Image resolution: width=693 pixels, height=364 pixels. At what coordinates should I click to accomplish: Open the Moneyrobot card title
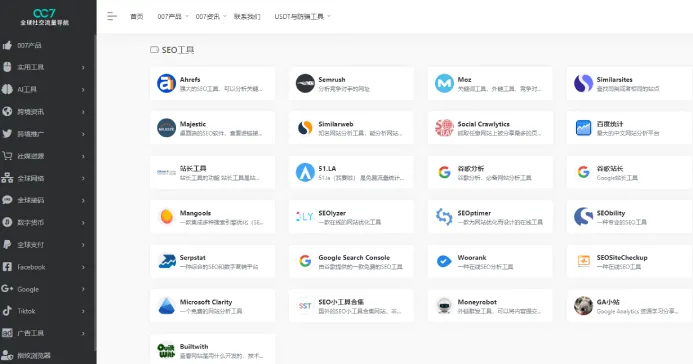click(477, 302)
